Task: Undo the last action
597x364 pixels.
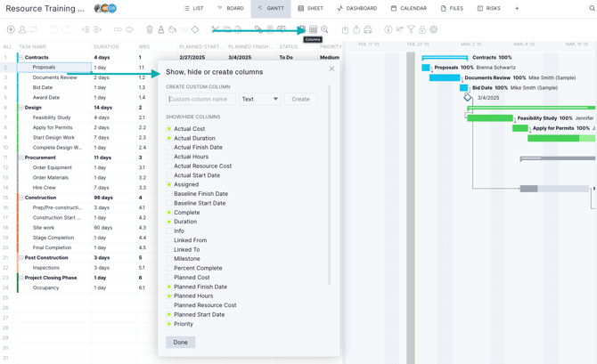Action: click(x=53, y=29)
